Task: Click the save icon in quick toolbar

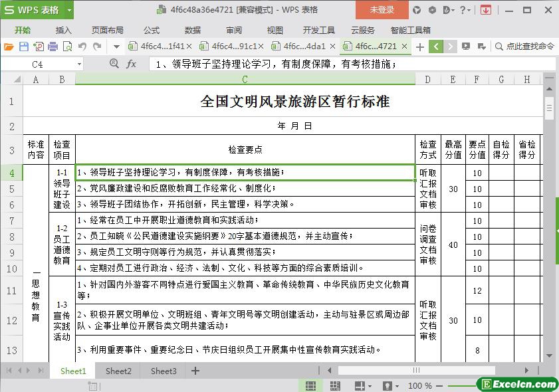Action: click(23, 47)
